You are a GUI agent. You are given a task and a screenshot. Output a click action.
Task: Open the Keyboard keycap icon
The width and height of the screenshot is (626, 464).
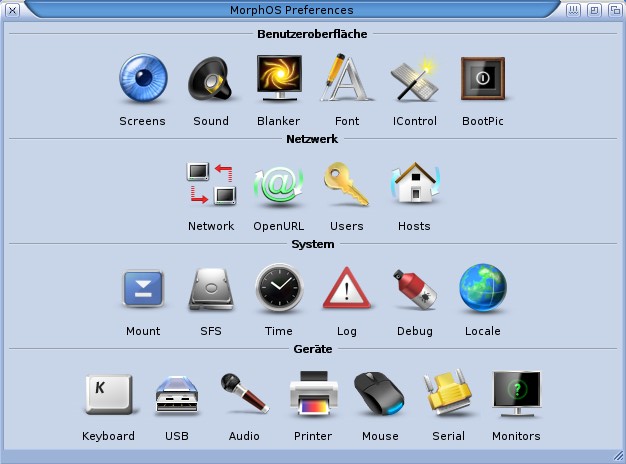tap(109, 394)
